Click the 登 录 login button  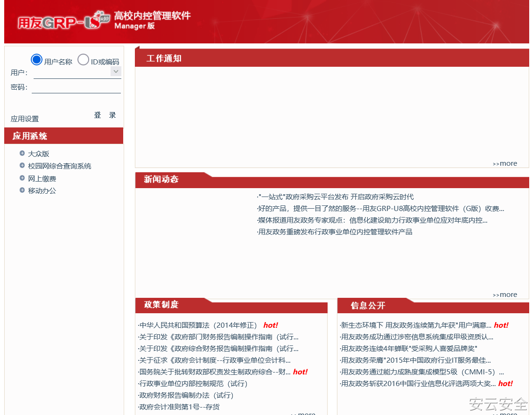[105, 115]
